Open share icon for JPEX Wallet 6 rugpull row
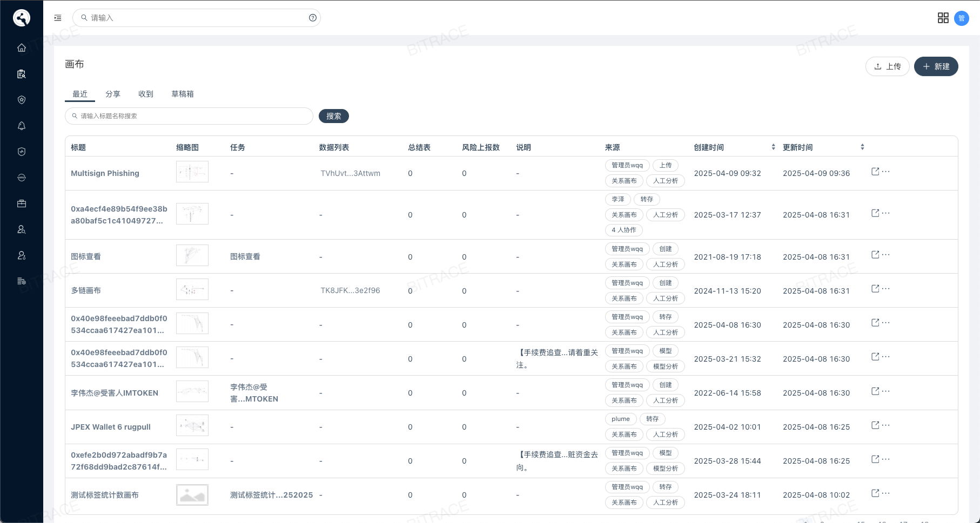This screenshot has height=523, width=980. pos(875,425)
